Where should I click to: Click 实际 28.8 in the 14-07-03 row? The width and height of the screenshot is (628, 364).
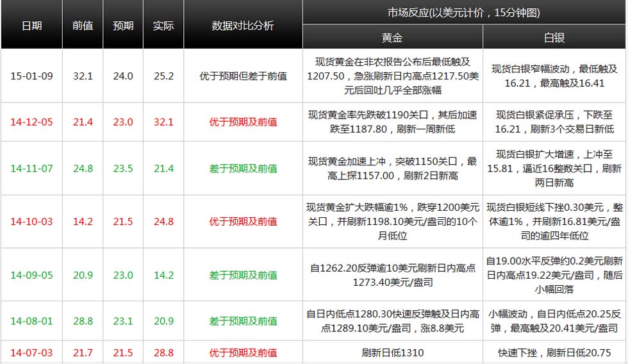[163, 353]
